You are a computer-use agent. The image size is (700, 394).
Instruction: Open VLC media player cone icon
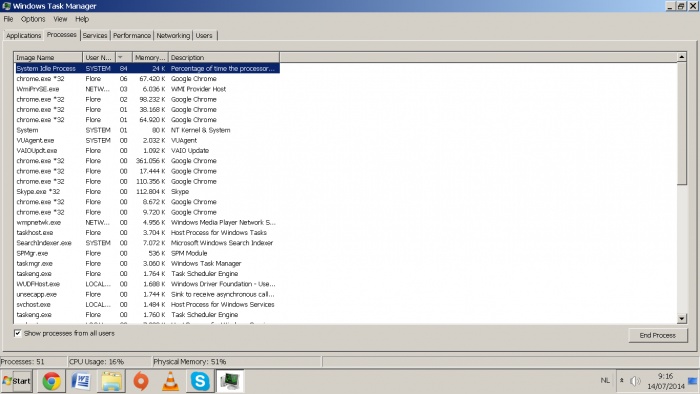(171, 381)
